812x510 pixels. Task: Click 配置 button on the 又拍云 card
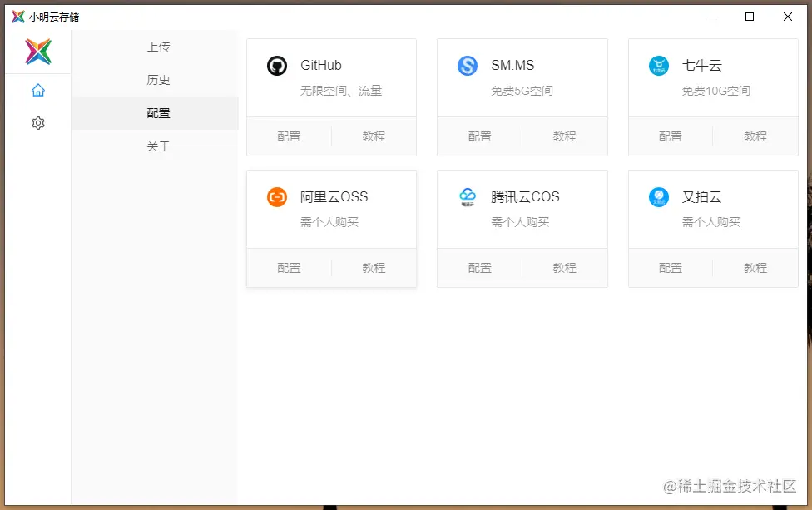point(671,268)
